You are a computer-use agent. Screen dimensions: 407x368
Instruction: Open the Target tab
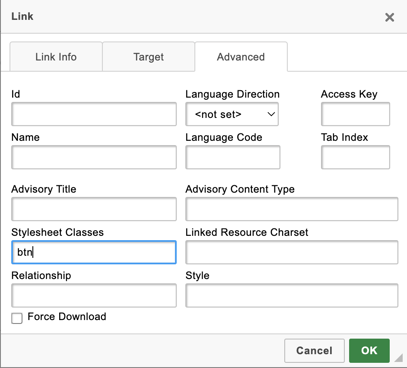[149, 57]
